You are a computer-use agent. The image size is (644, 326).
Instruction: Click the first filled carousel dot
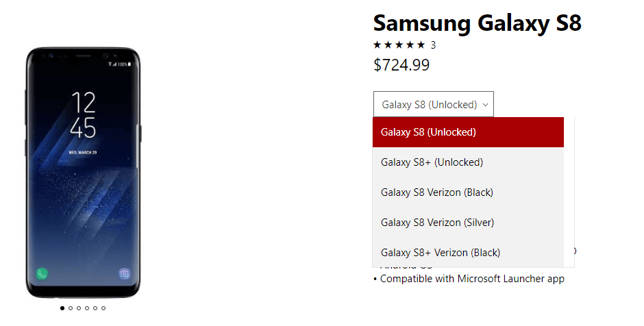(62, 308)
